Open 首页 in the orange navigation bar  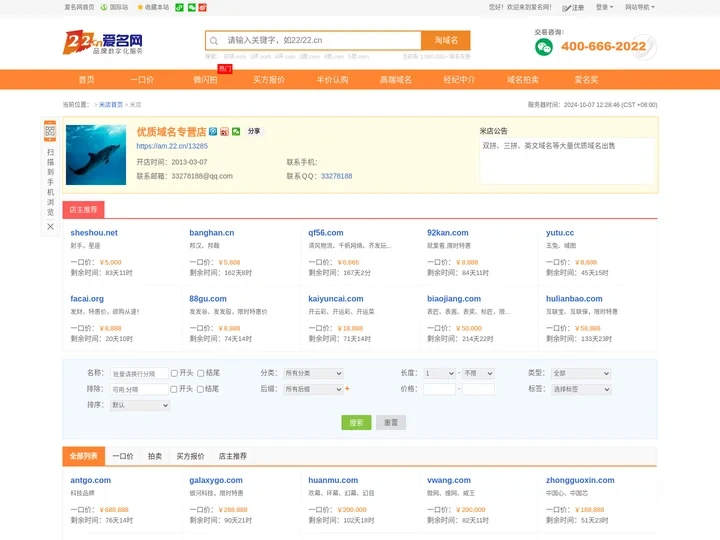[x=86, y=80]
